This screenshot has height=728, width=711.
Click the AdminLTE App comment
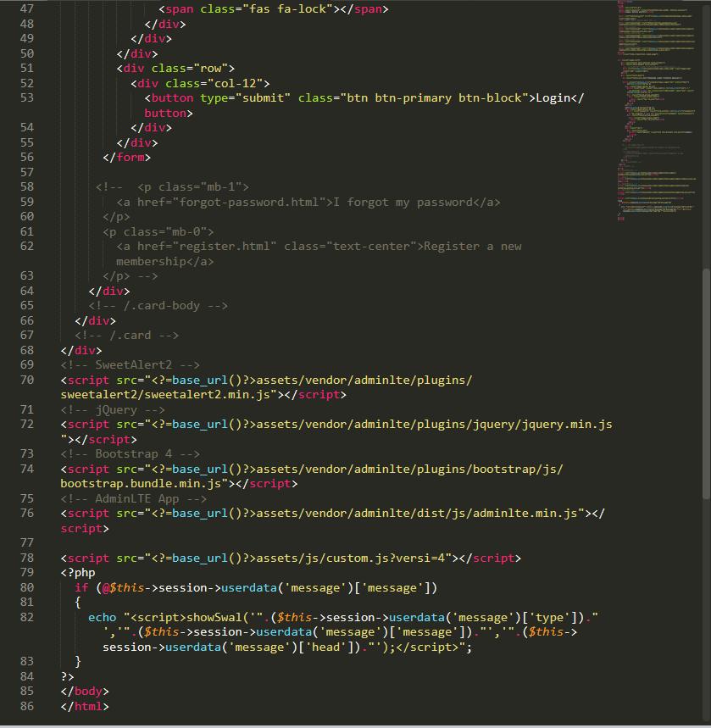(x=134, y=498)
